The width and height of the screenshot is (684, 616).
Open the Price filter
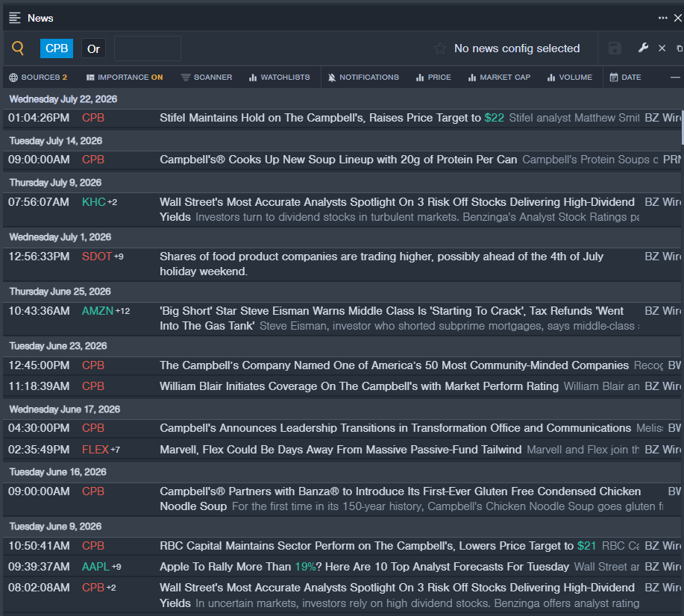coord(433,78)
